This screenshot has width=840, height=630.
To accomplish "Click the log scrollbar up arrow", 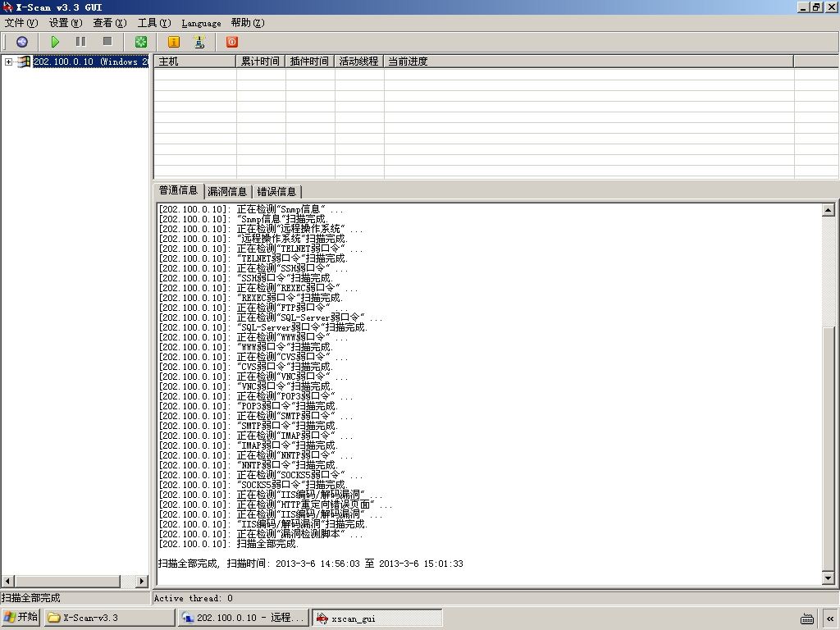I will click(829, 210).
